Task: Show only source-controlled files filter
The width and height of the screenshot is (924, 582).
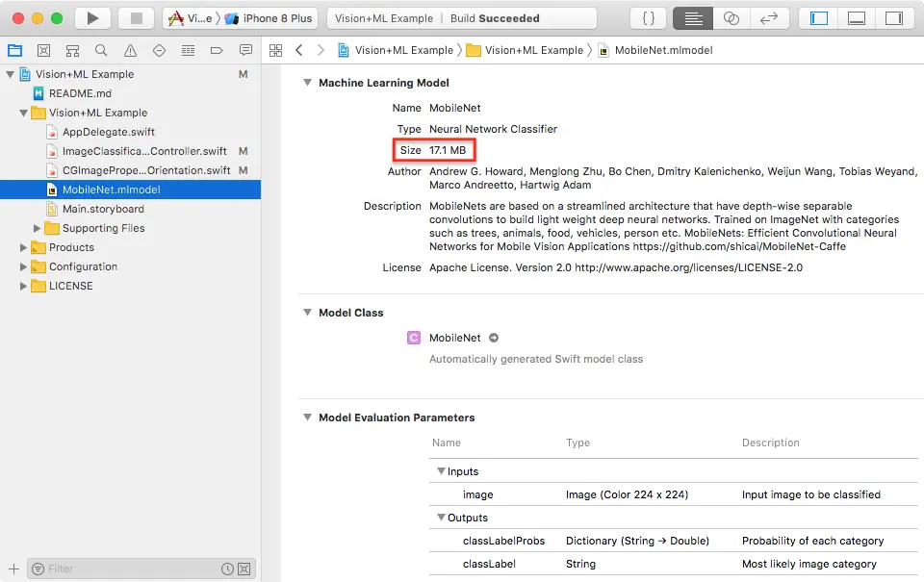Action: (x=244, y=569)
